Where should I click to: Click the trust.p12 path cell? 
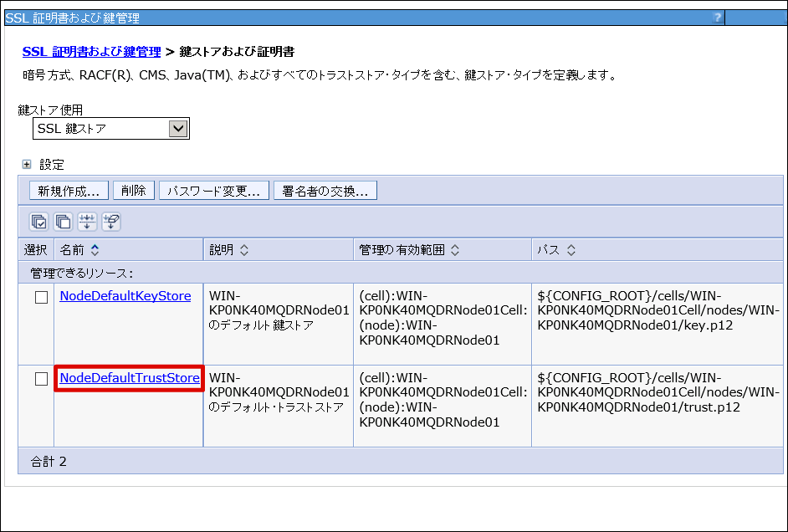pyautogui.click(x=658, y=406)
